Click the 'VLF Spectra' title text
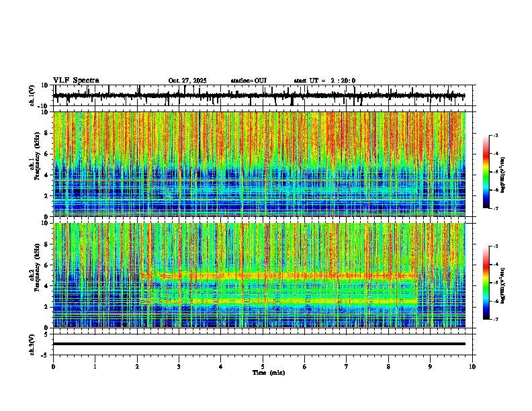Viewport: 532px width, 411px height. 76,81
